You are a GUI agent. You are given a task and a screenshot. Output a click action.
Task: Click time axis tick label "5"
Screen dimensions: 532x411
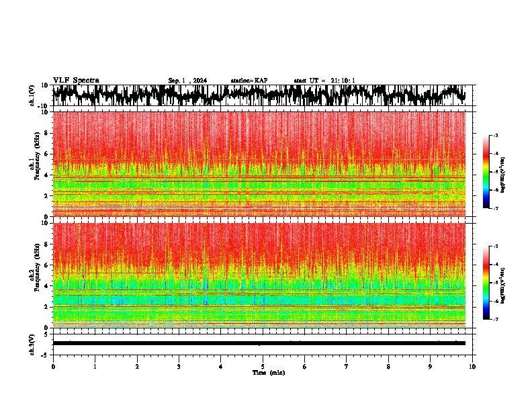(x=263, y=367)
